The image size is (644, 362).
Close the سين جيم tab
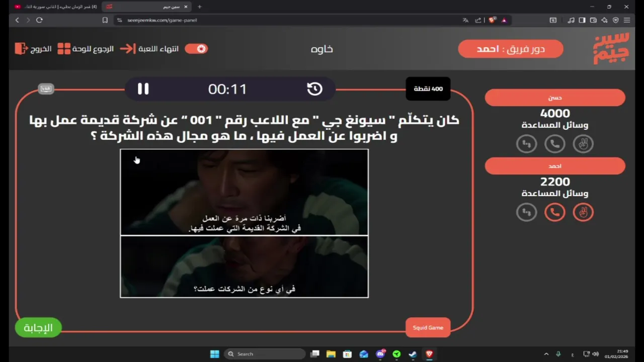186,7
